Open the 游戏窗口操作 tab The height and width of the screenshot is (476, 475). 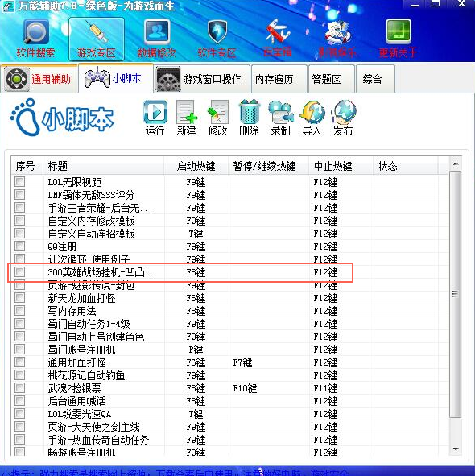click(202, 79)
